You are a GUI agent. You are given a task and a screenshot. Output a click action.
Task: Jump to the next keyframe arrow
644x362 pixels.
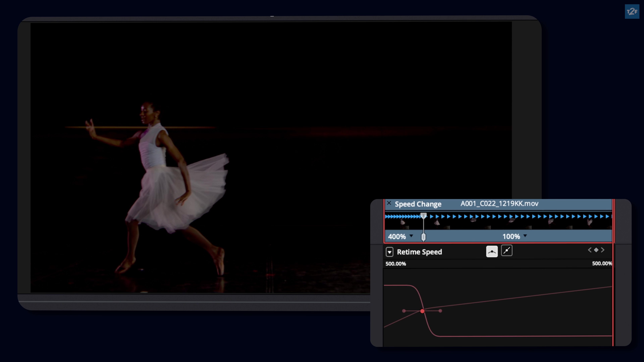(603, 250)
